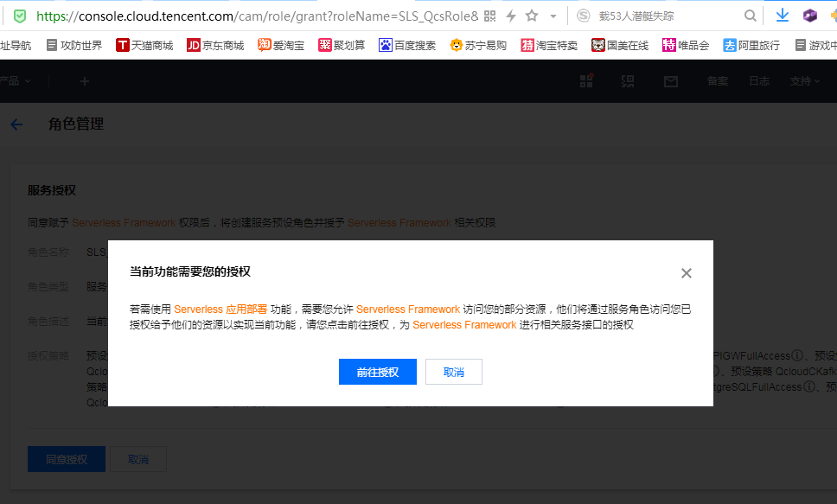The image size is (837, 504).
Task: Go back using arrow beside 角色管理
Action: [x=16, y=124]
